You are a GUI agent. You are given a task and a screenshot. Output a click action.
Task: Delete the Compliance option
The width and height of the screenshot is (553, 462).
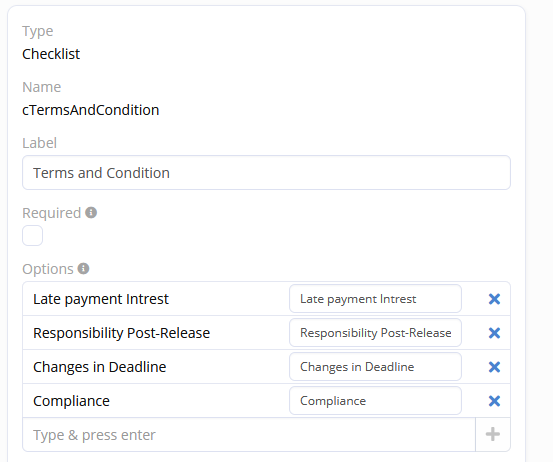pos(494,401)
